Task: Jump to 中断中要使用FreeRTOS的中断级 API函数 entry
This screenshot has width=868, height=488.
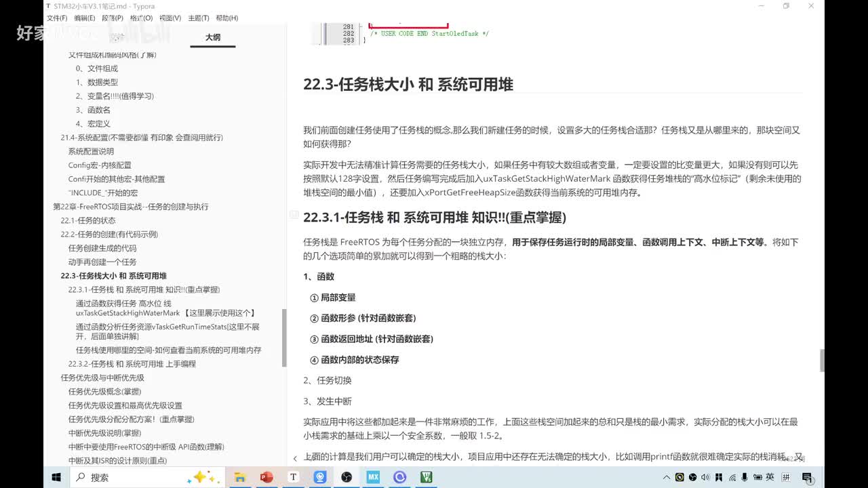Action: coord(146,447)
